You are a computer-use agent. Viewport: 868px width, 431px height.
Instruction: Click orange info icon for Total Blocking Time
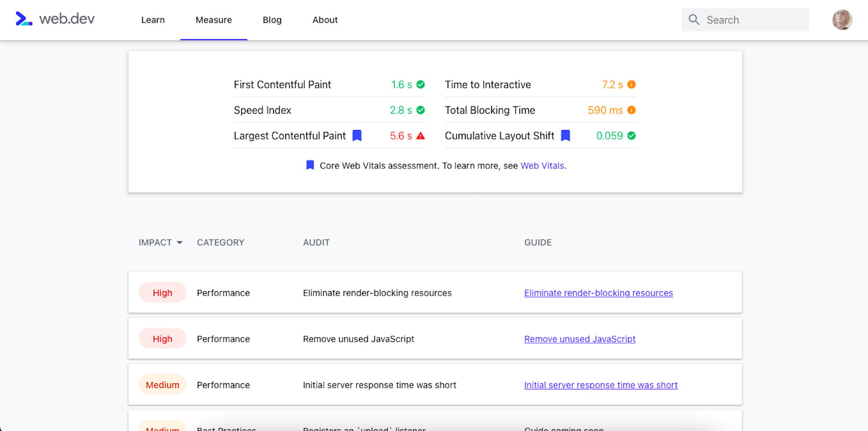pyautogui.click(x=631, y=110)
